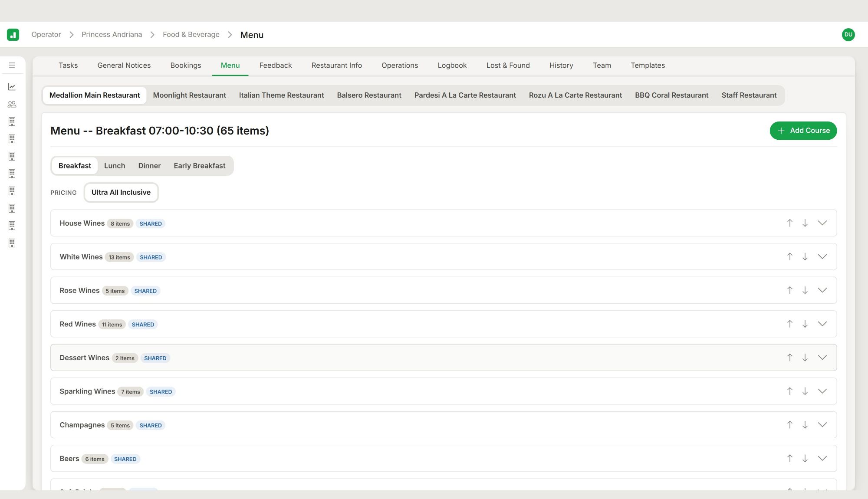Open the DU user avatar menu
Viewport: 868px width, 499px height.
848,35
